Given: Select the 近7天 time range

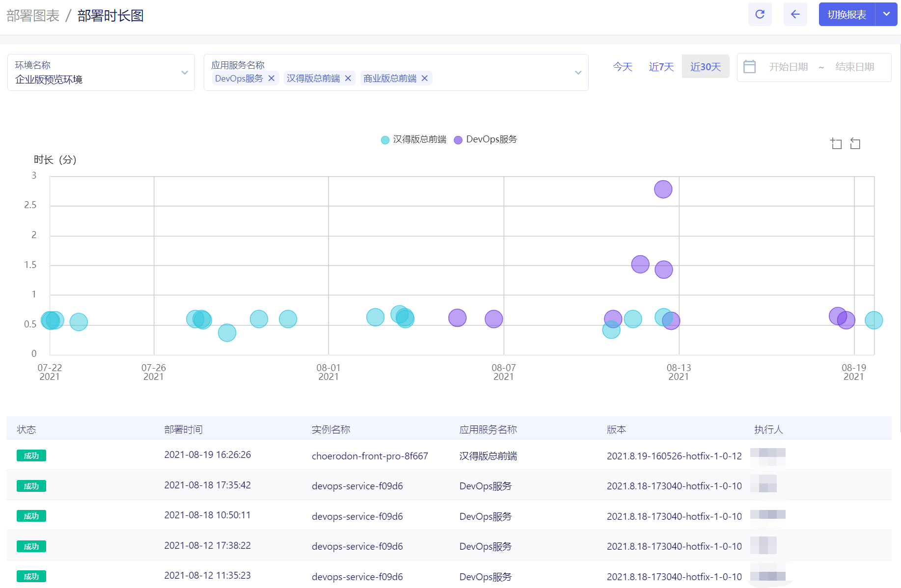Looking at the screenshot, I should (661, 67).
